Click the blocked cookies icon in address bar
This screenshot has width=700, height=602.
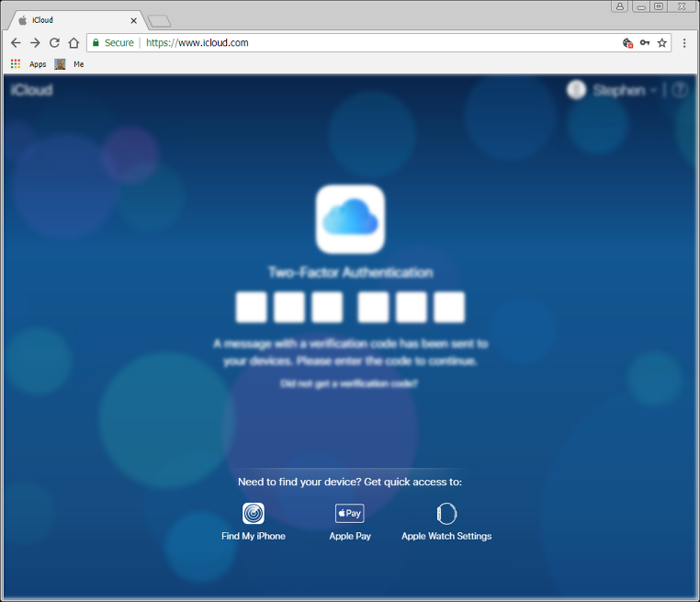(x=627, y=43)
